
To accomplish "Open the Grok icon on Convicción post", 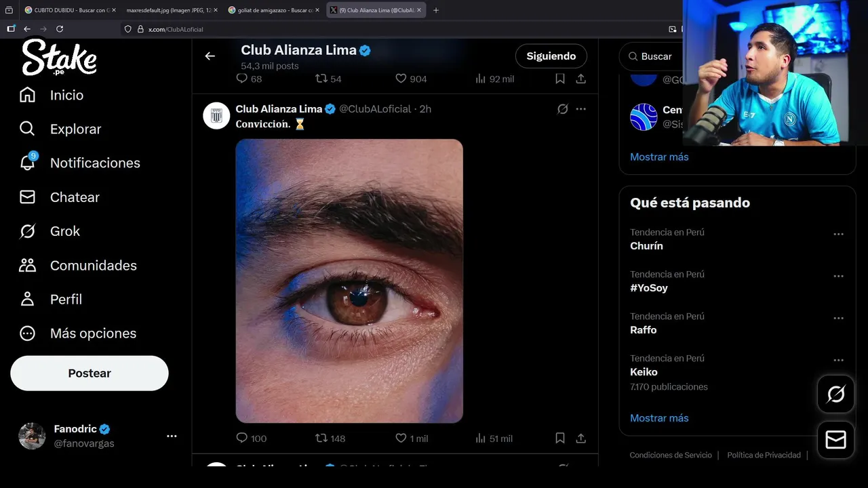I will [562, 109].
